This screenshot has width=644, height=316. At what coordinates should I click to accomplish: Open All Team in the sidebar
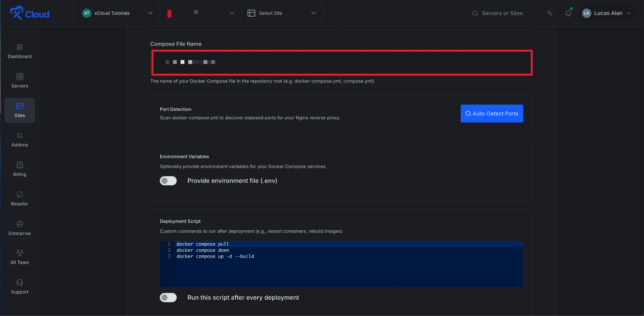point(19,257)
